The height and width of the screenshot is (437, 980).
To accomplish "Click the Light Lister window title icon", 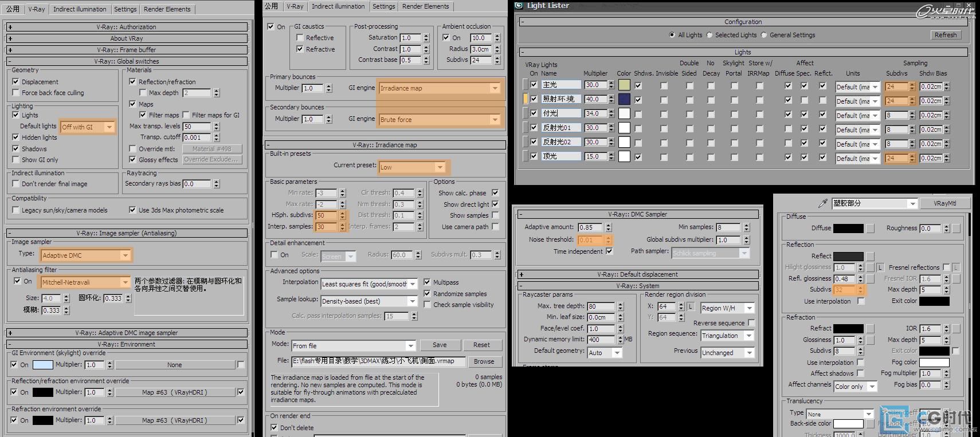I will [x=519, y=5].
